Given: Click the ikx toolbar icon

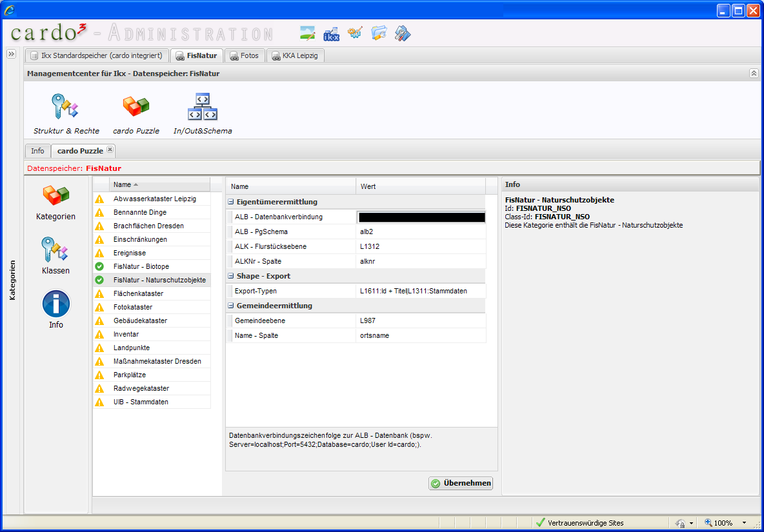Looking at the screenshot, I should point(331,34).
